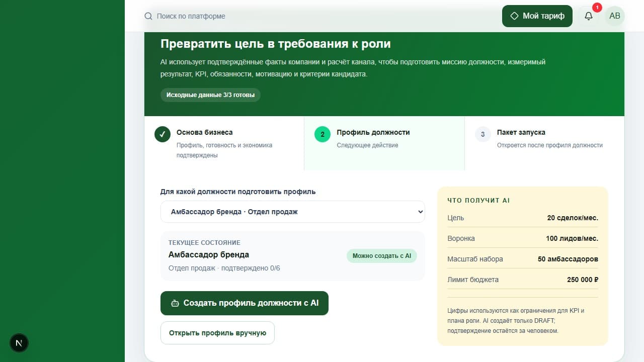Image resolution: width=644 pixels, height=362 pixels.
Task: Select the 'Профиль должности' step tab
Action: point(384,143)
